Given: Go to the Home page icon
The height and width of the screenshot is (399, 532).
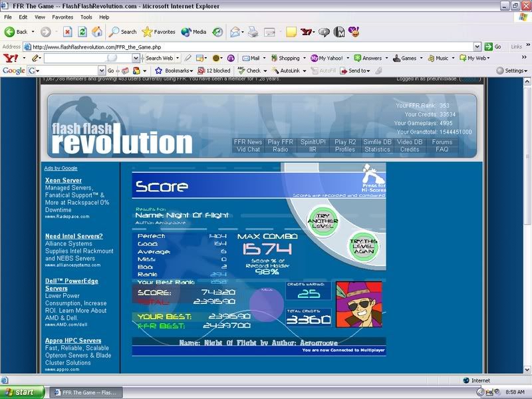Looking at the screenshot, I should tap(97, 31).
